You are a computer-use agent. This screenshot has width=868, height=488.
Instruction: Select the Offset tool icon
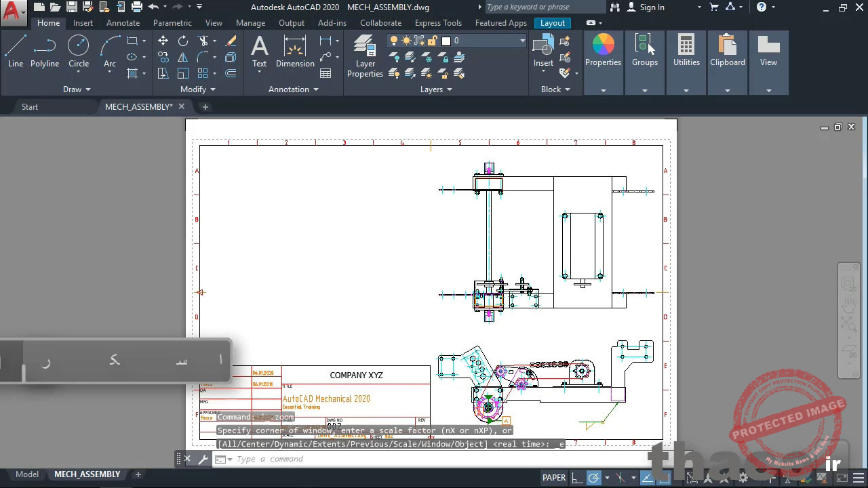coord(231,73)
